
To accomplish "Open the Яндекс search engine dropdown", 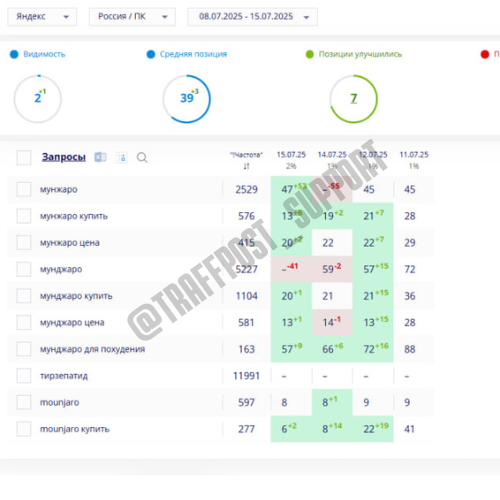I will click(x=42, y=17).
